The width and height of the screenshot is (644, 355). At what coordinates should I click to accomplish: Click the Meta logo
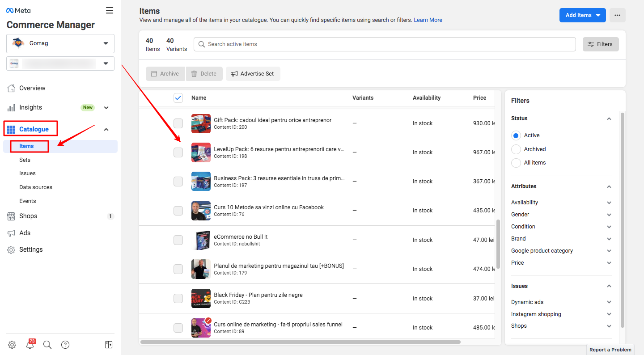tap(18, 11)
